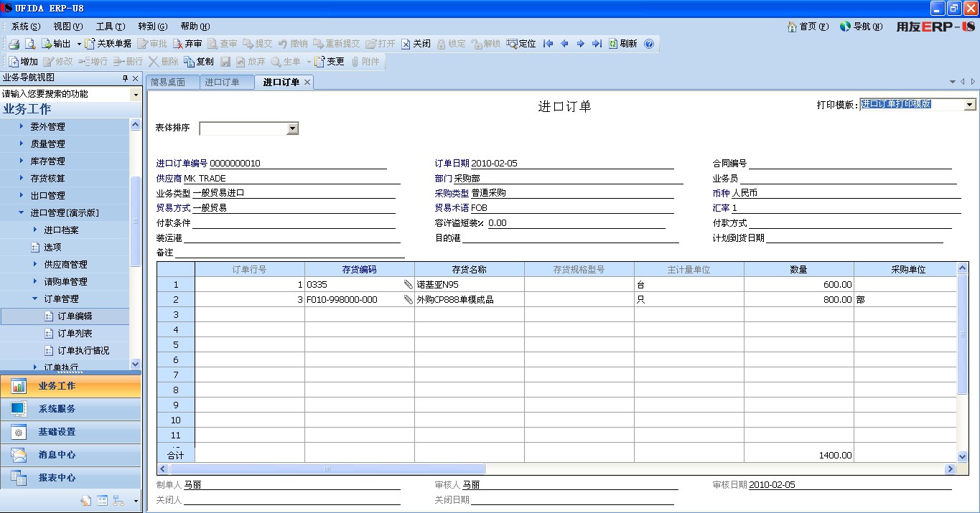Expand the 出口管理 tree node

(22, 195)
